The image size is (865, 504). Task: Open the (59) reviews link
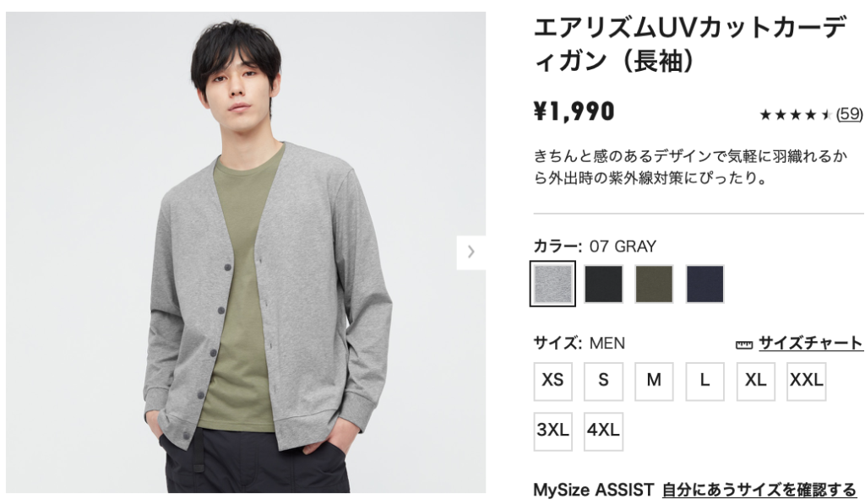tap(850, 114)
